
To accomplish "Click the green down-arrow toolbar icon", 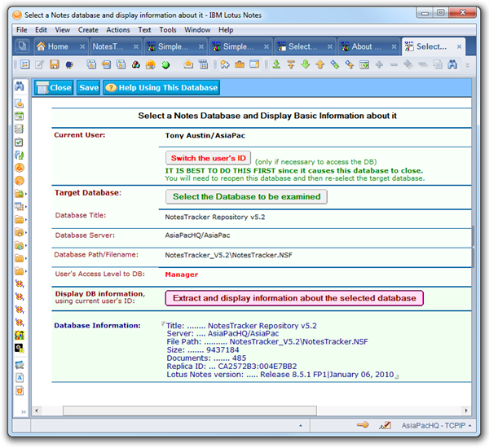I will click(305, 64).
